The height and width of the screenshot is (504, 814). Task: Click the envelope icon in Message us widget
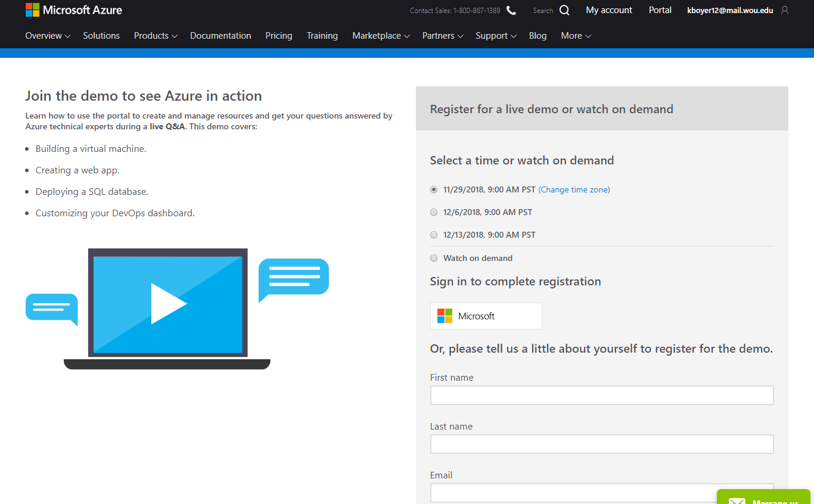pyautogui.click(x=737, y=502)
